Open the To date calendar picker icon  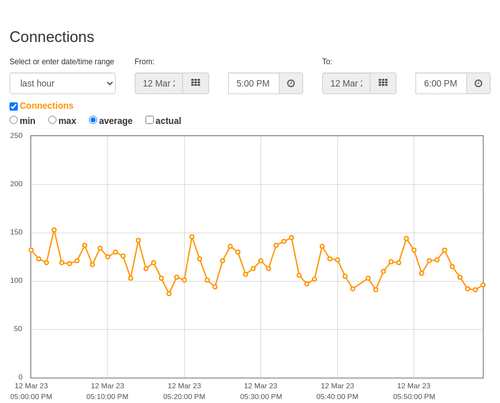point(383,83)
